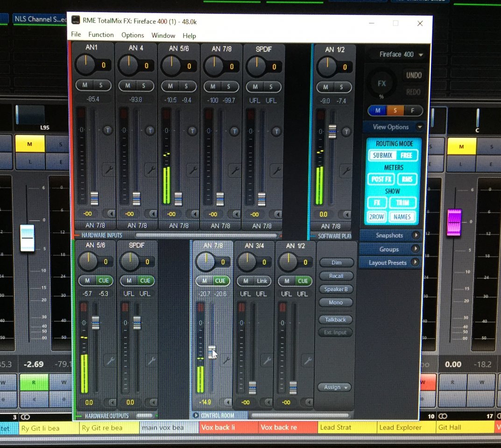
Task: Open settings wrench on SPDIF input channel
Action: coord(277,170)
